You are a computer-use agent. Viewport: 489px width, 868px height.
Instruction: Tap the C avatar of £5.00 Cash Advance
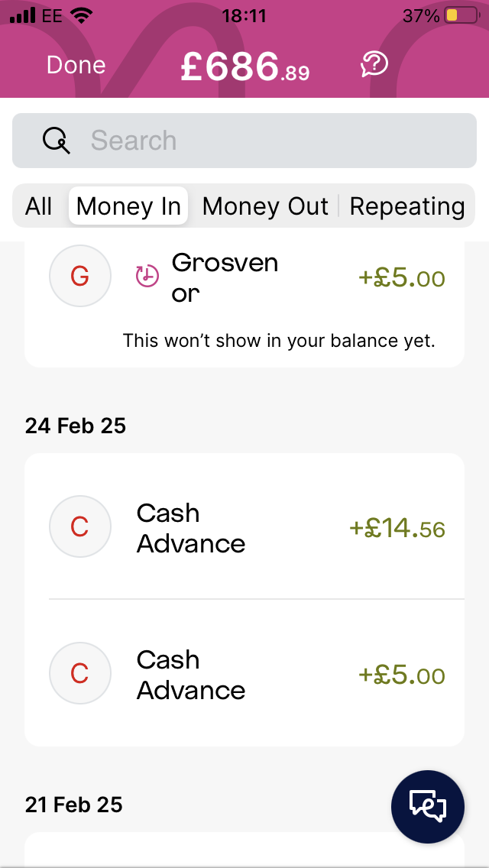[x=79, y=673]
